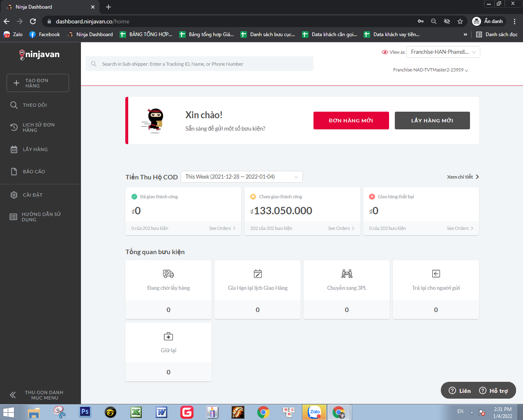Open Word from taskbar
This screenshot has width=523, height=420.
pyautogui.click(x=161, y=412)
